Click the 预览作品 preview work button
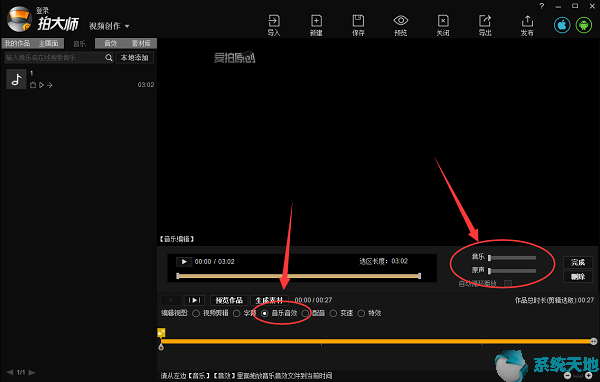 229,300
